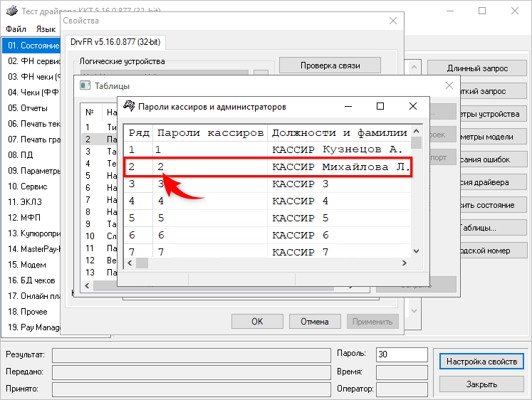The image size is (532, 400).
Task: Maximize the cashier passwords window
Action: [x=380, y=107]
